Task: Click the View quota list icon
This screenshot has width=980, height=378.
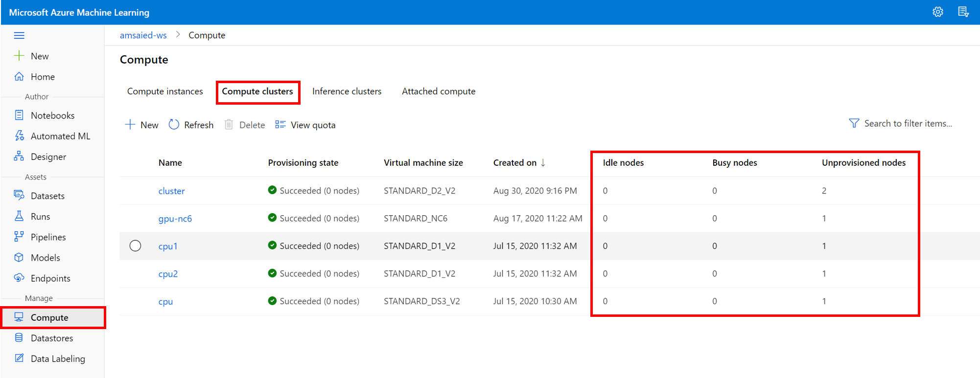Action: coord(280,124)
